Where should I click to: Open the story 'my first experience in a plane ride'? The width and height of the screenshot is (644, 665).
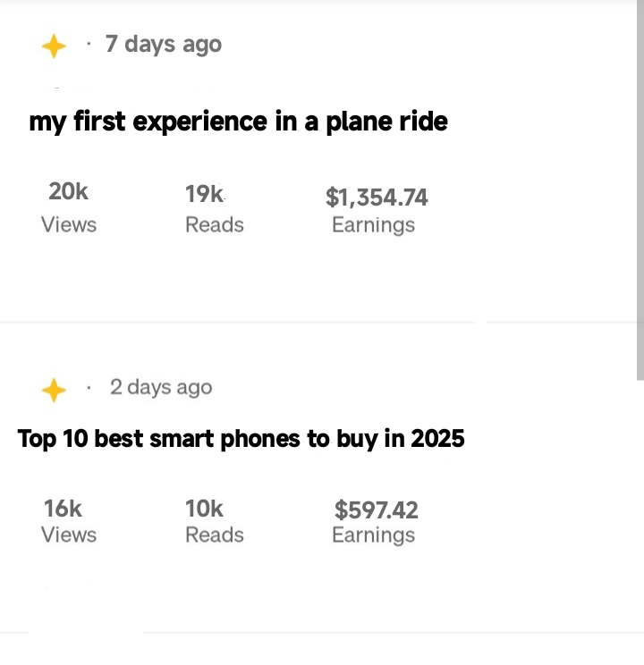(x=238, y=122)
